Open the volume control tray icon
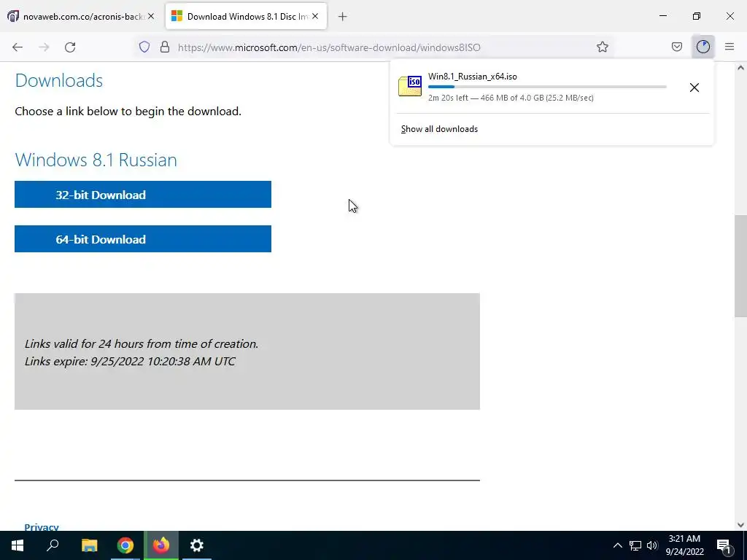The width and height of the screenshot is (747, 560). point(652,545)
